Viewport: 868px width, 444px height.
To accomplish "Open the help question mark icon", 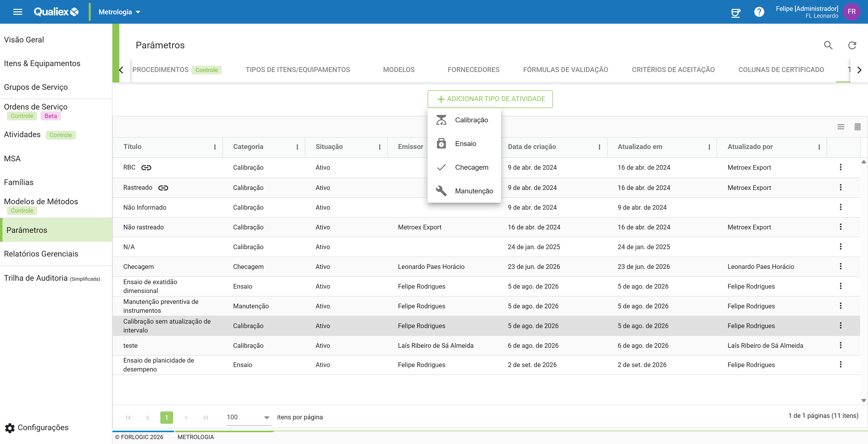I will 759,12.
